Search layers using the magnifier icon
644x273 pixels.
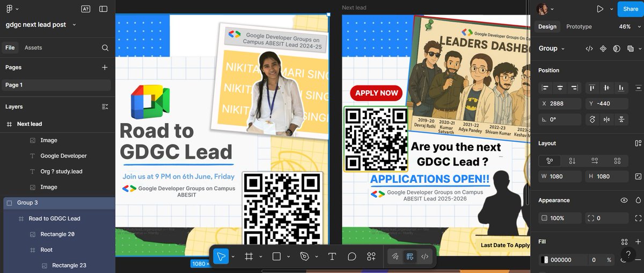pos(105,48)
